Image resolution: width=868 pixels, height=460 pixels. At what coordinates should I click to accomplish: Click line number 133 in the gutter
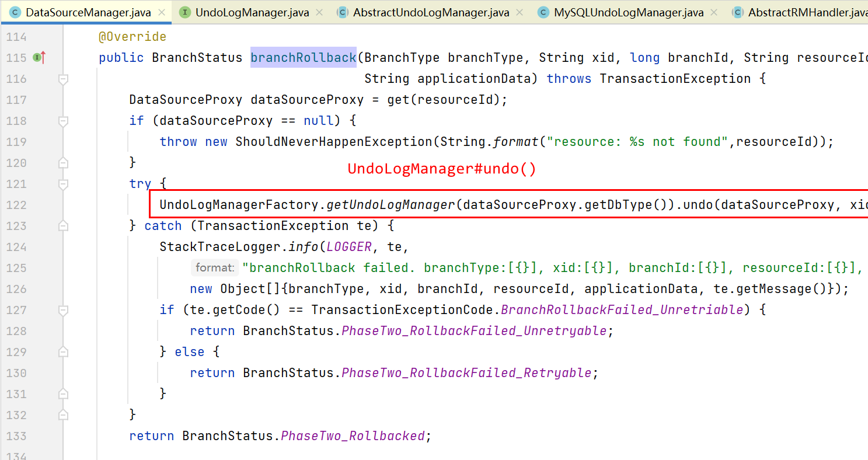coord(16,436)
